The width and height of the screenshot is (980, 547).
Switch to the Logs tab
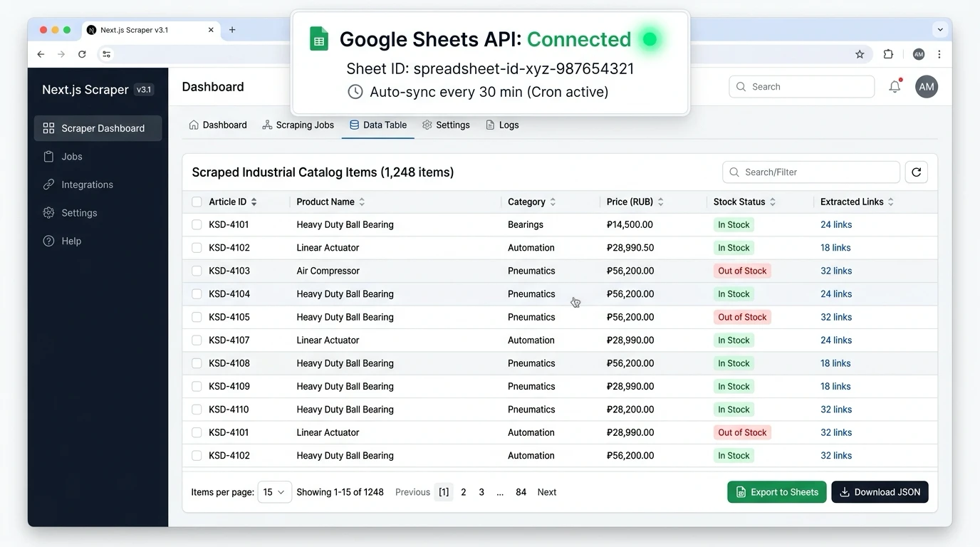[x=502, y=125]
